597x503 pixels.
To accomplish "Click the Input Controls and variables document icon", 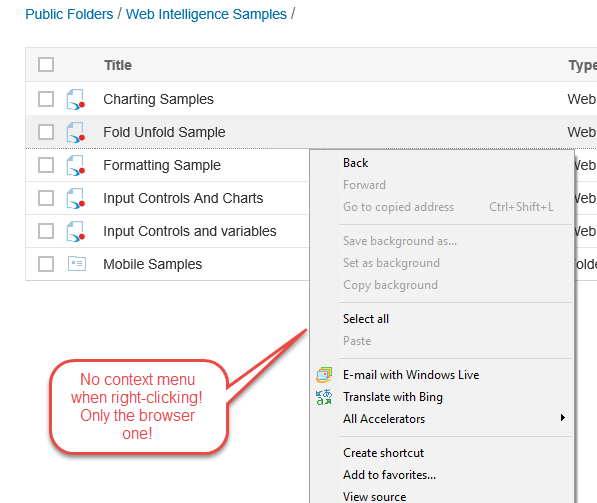I will [76, 231].
